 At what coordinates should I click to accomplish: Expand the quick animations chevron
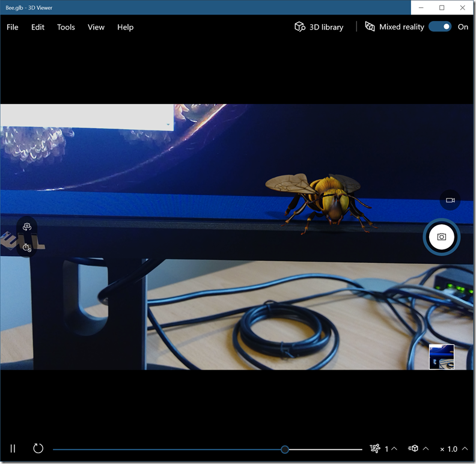(426, 448)
